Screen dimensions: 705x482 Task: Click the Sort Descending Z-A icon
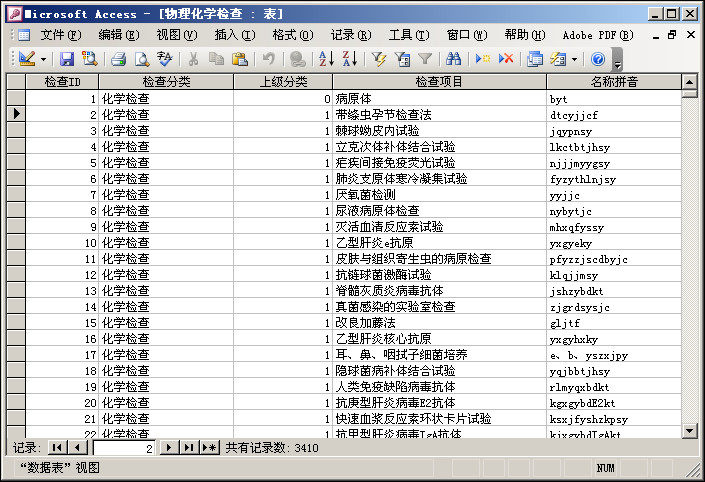(349, 59)
